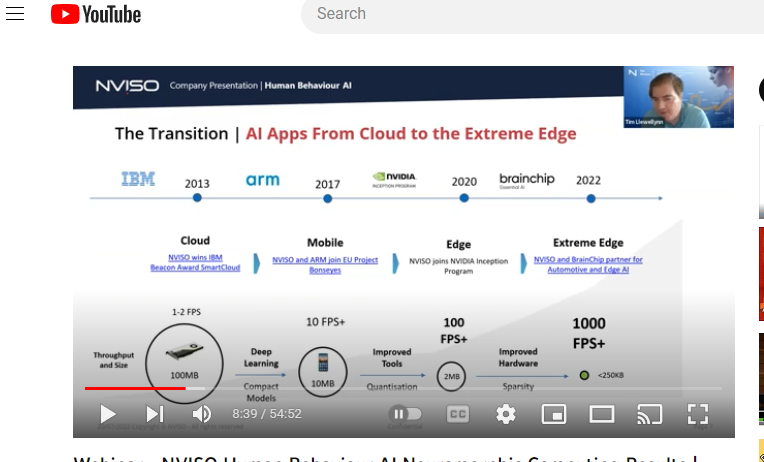Click 'NVISO and BrainChip partner' link in slide
This screenshot has width=764, height=462.
(588, 264)
